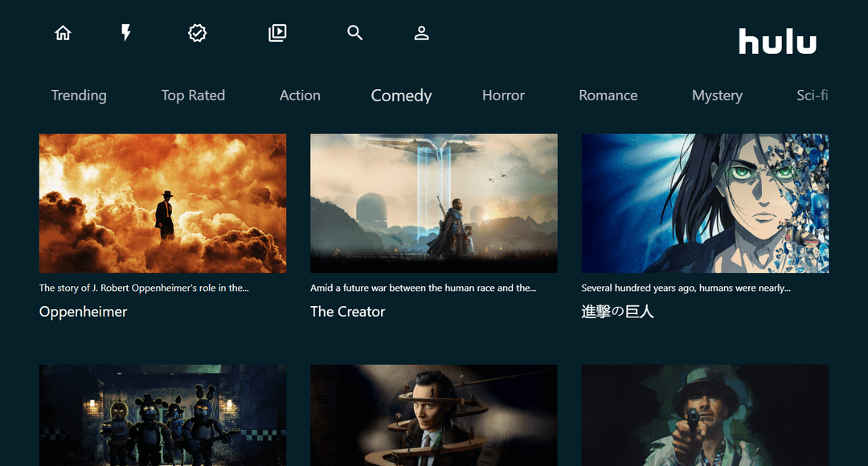Click the Hulu logo

[x=777, y=42]
